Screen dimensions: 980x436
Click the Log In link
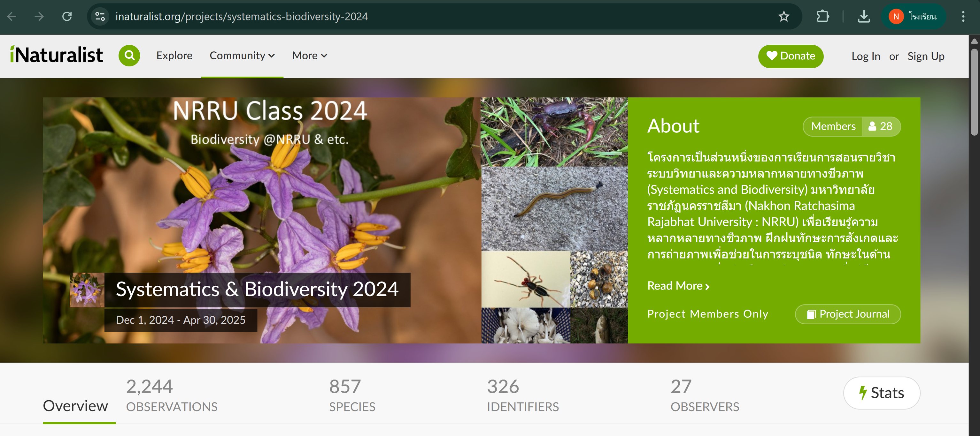[x=866, y=56]
